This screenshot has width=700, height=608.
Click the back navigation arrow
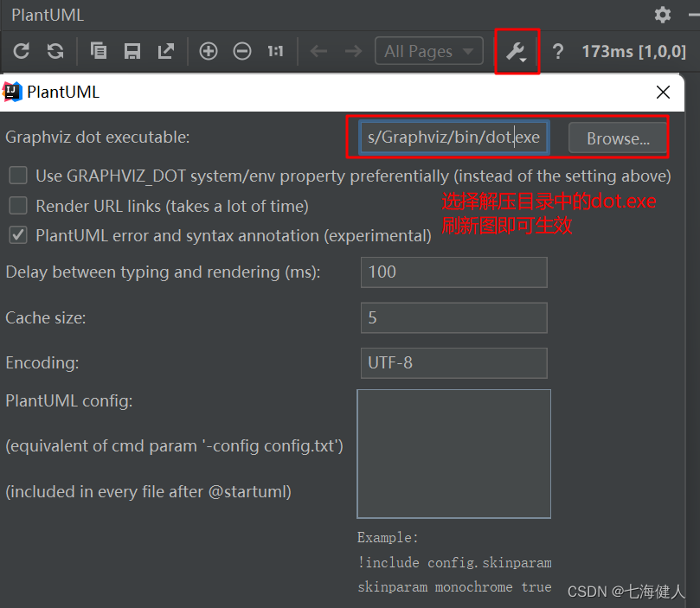click(318, 51)
